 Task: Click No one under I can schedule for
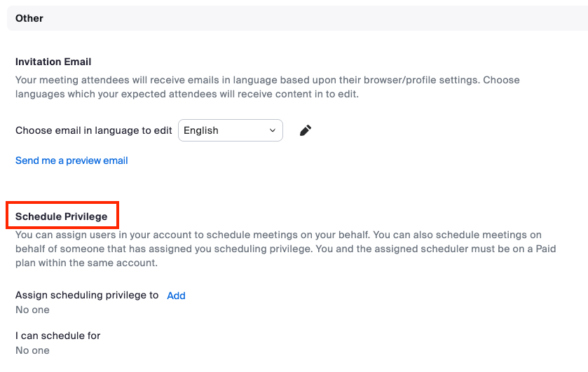[x=32, y=350]
